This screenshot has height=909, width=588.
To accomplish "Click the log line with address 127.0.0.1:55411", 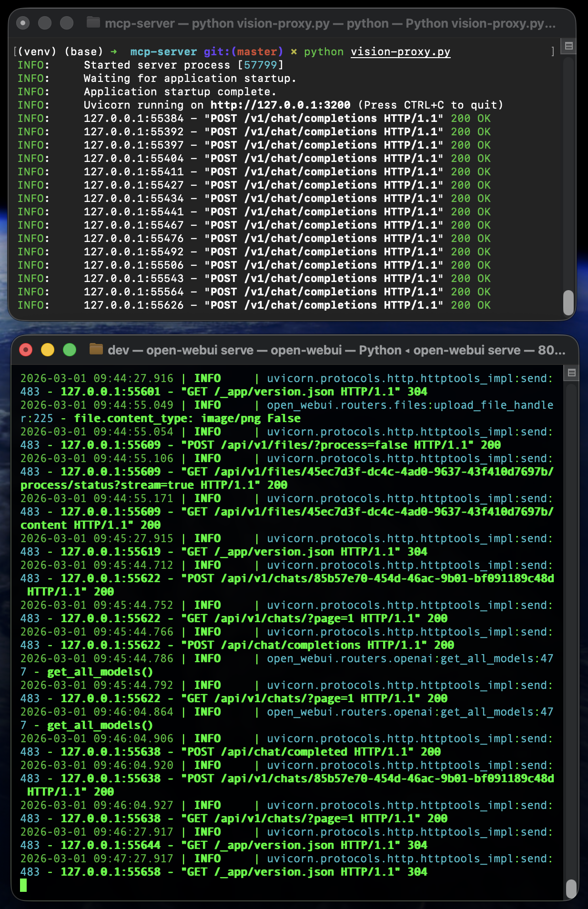I will tap(254, 172).
